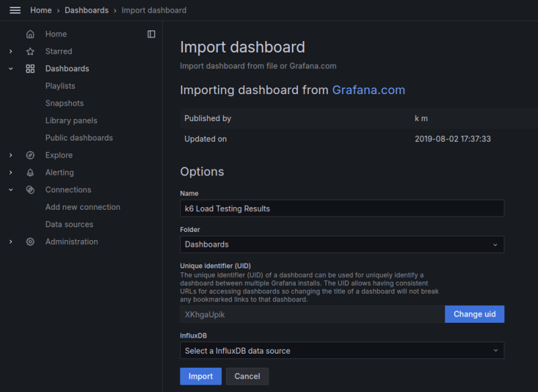The image size is (538, 392).
Task: Click the Home house icon in sidebar
Action: click(x=30, y=34)
